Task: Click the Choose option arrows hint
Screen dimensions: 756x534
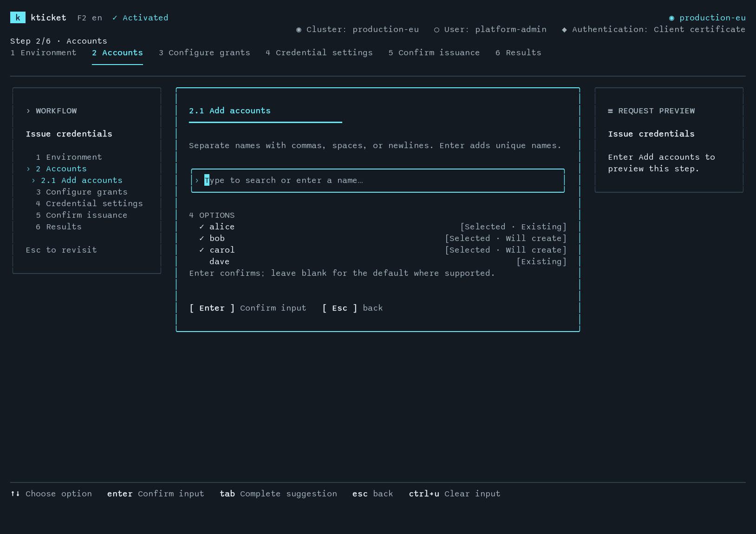Action: pos(51,494)
